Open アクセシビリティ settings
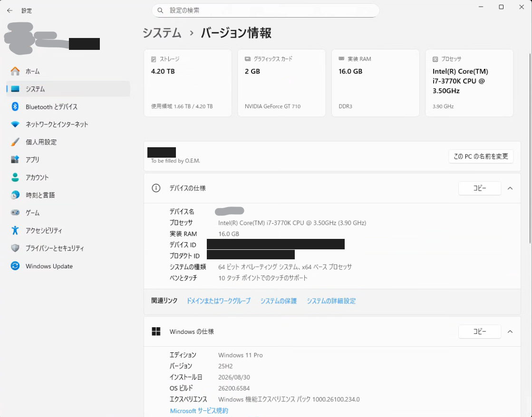The height and width of the screenshot is (417, 532). (x=68, y=230)
